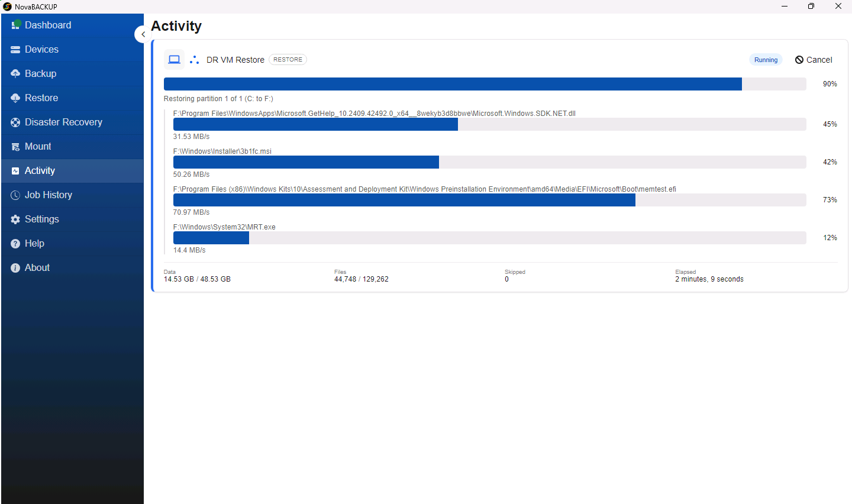The width and height of the screenshot is (852, 504).
Task: Collapse the sidebar with chevron arrow
Action: point(142,34)
